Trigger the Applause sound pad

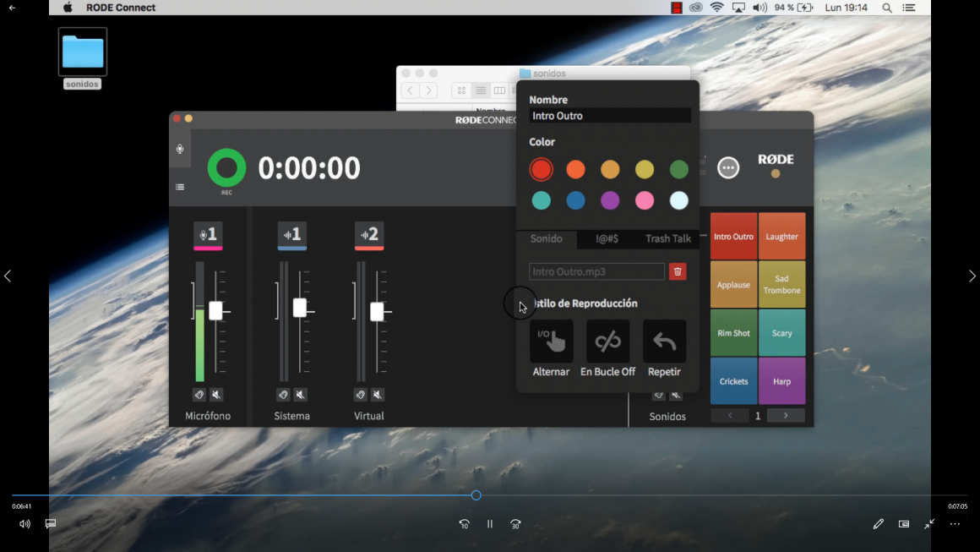click(733, 285)
